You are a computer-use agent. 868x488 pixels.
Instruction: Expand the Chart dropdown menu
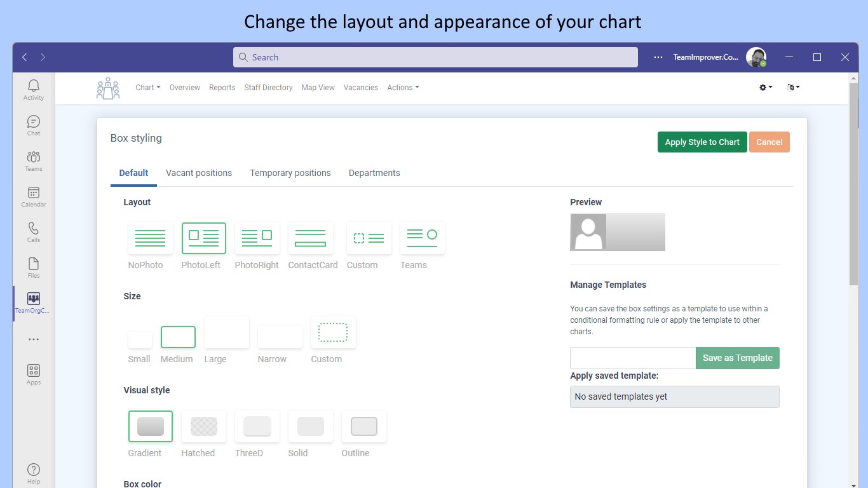(148, 88)
